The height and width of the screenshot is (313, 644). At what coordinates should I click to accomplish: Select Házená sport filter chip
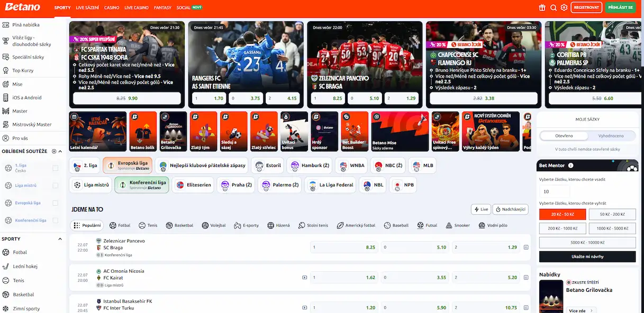click(x=279, y=225)
